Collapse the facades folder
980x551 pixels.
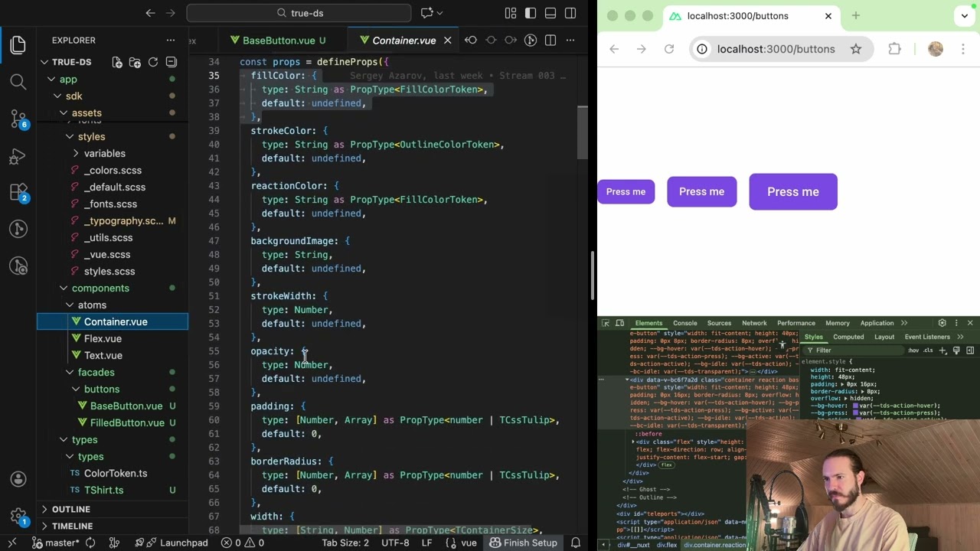(70, 373)
